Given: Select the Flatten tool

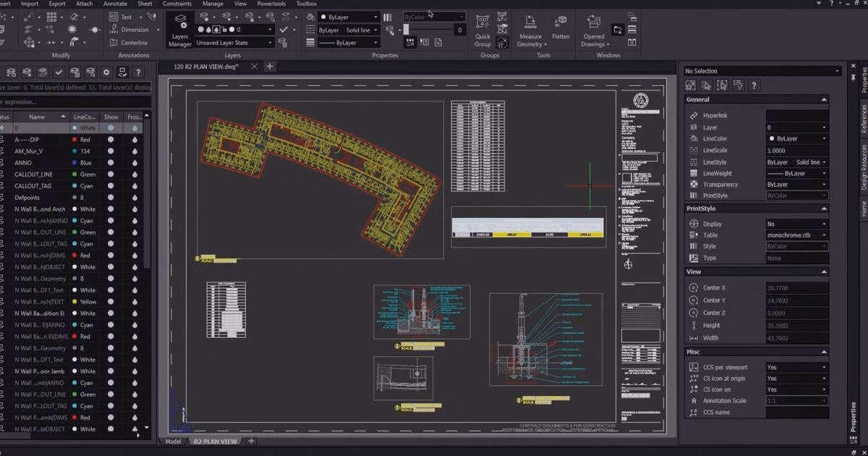Looking at the screenshot, I should point(561,26).
